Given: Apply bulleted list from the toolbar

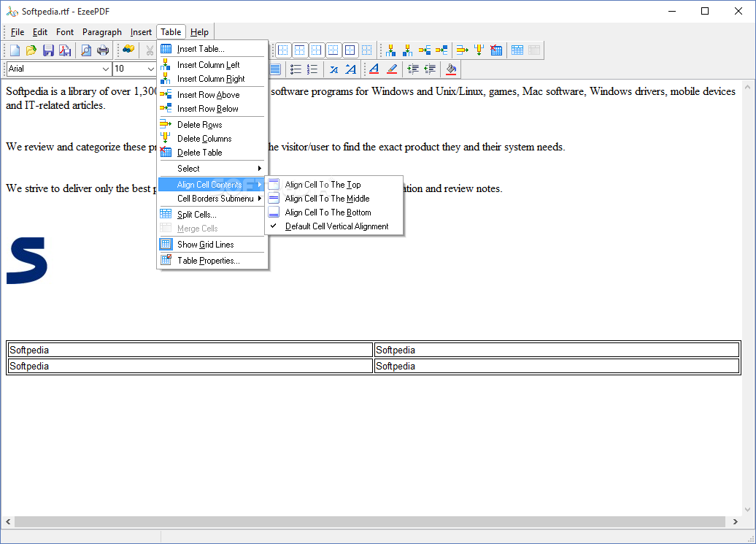Looking at the screenshot, I should (296, 69).
